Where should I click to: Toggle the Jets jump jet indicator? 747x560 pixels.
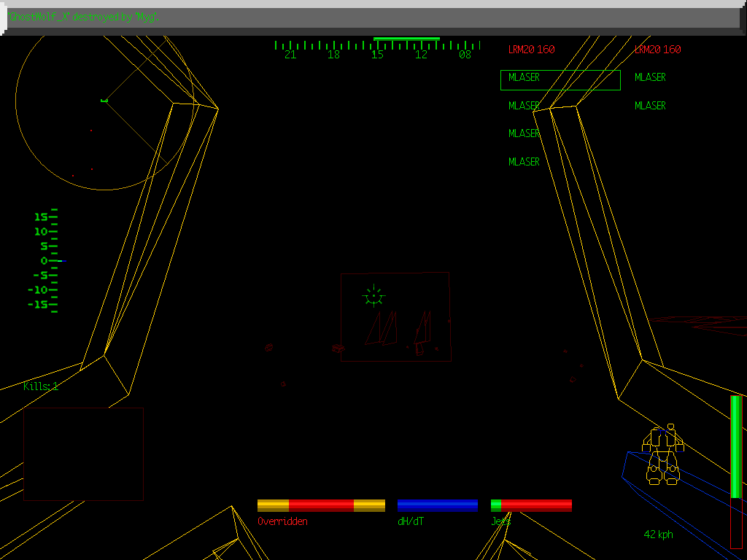[499, 521]
